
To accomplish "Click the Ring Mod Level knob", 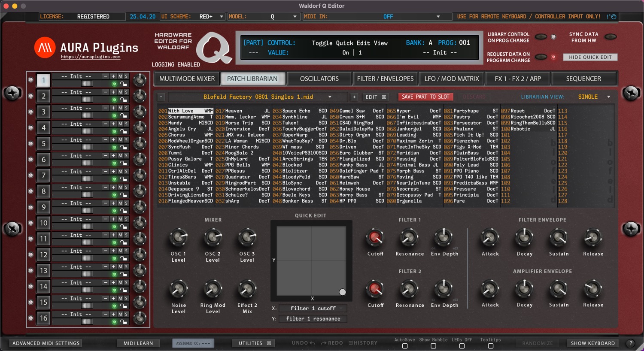I will tap(213, 289).
